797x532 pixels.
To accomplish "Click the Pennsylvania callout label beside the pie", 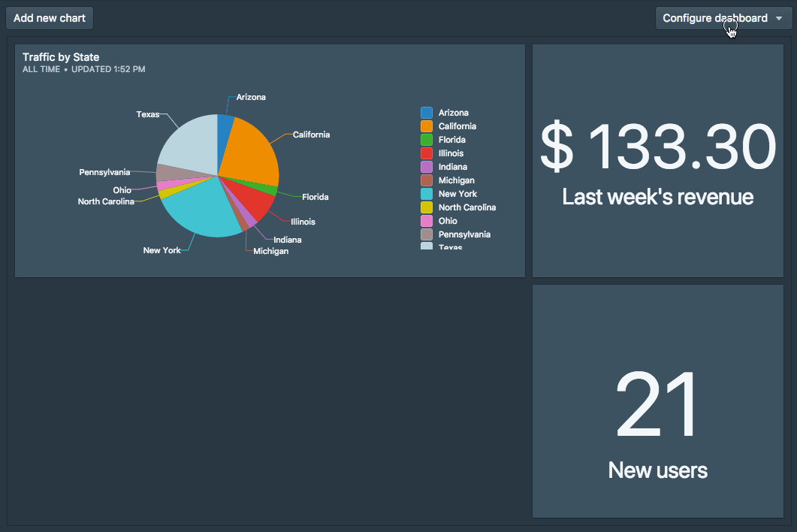I will (x=104, y=172).
